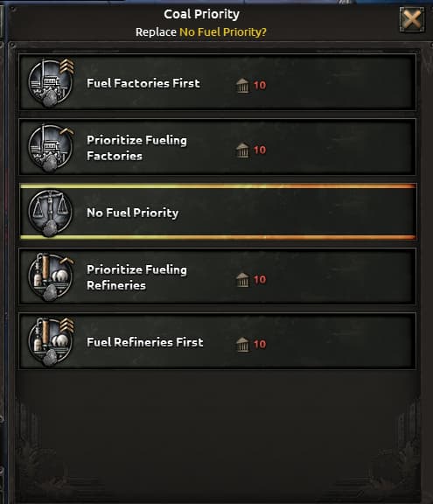Click political power icon on Prioritize Fueling Factories
Viewport: 433px width, 504px height.
pos(242,150)
